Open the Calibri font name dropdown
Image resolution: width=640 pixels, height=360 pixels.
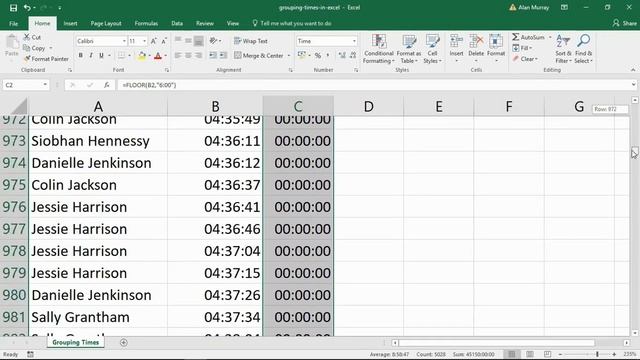[124, 41]
